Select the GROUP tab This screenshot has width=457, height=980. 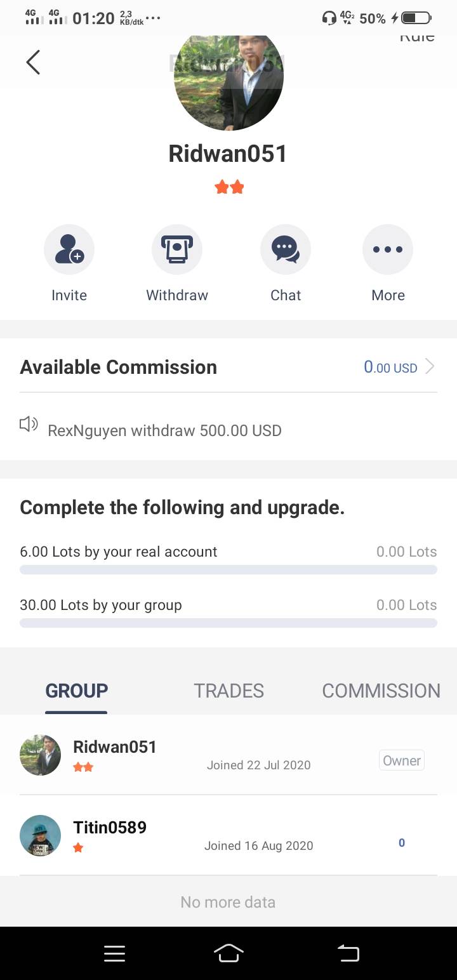tap(76, 691)
